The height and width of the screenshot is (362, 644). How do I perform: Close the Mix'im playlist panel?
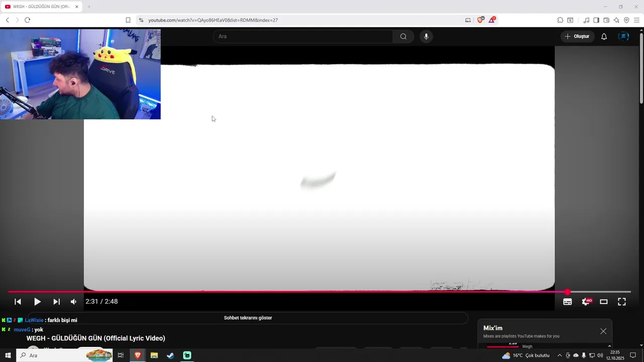pyautogui.click(x=603, y=331)
